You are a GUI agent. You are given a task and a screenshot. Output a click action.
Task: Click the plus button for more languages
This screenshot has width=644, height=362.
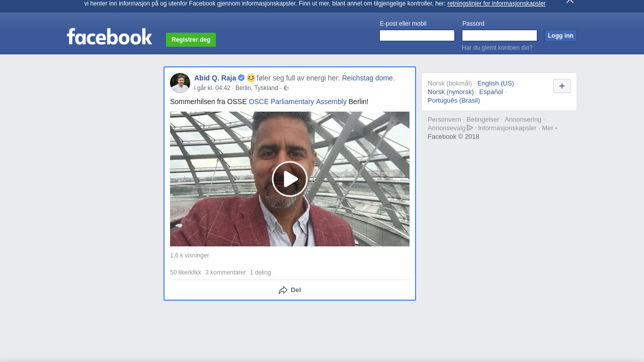[562, 86]
